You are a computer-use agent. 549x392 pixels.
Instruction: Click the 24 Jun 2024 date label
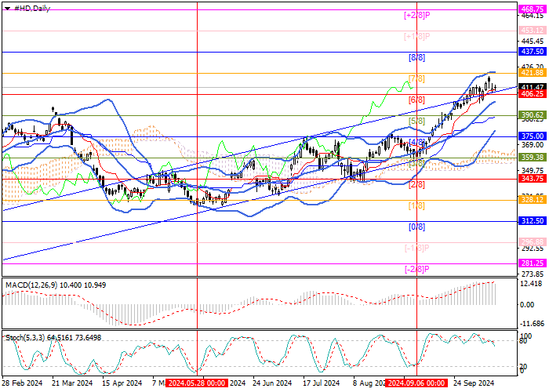click(272, 383)
